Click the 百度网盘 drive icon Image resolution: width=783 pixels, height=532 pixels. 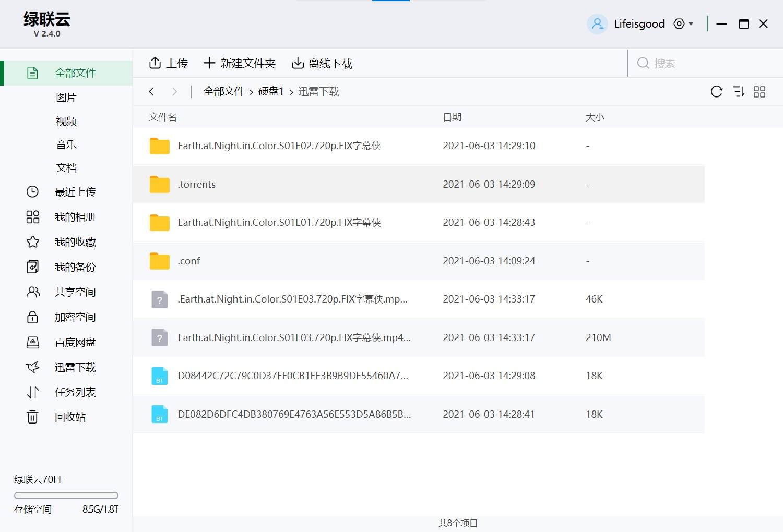pyautogui.click(x=32, y=342)
